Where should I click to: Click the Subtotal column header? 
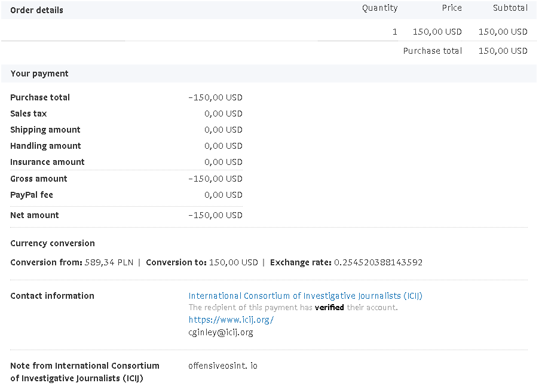click(510, 8)
